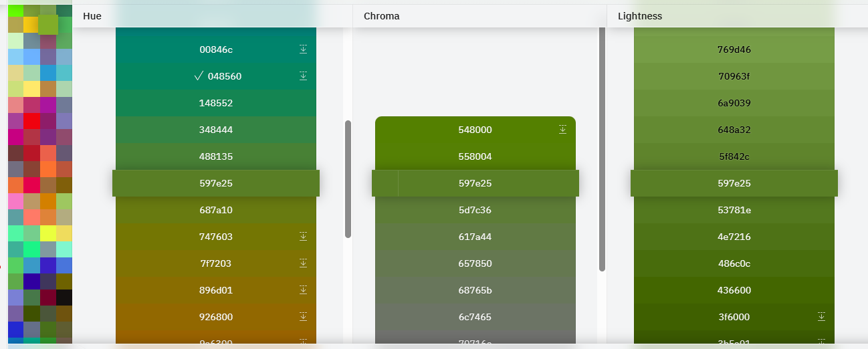868x349 pixels.
Task: Select the 148552 hue swatch
Action: pos(215,103)
